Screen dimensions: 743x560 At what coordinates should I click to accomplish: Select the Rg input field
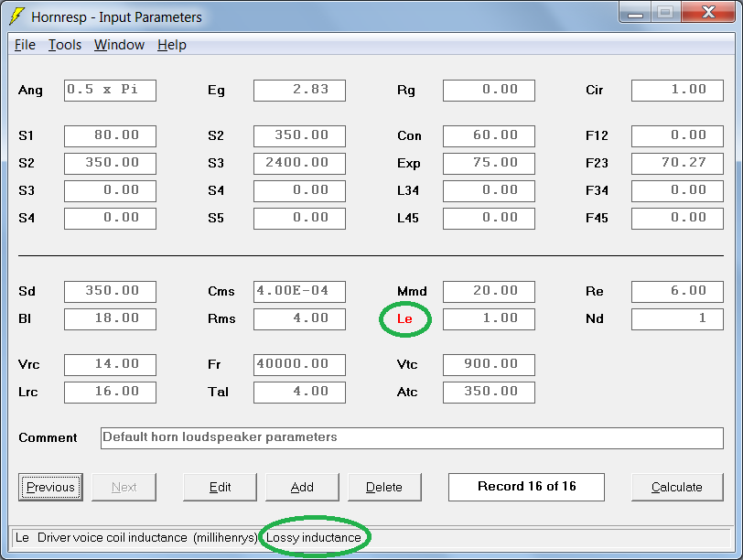tap(489, 91)
